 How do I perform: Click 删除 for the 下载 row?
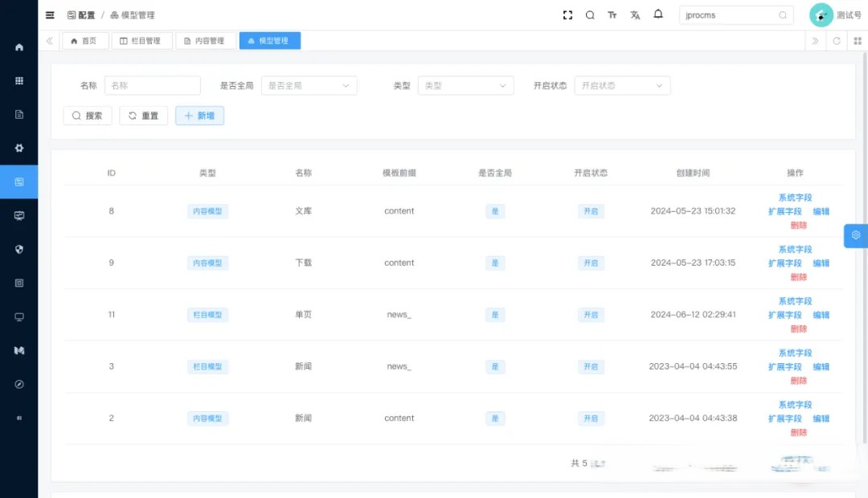pos(798,277)
